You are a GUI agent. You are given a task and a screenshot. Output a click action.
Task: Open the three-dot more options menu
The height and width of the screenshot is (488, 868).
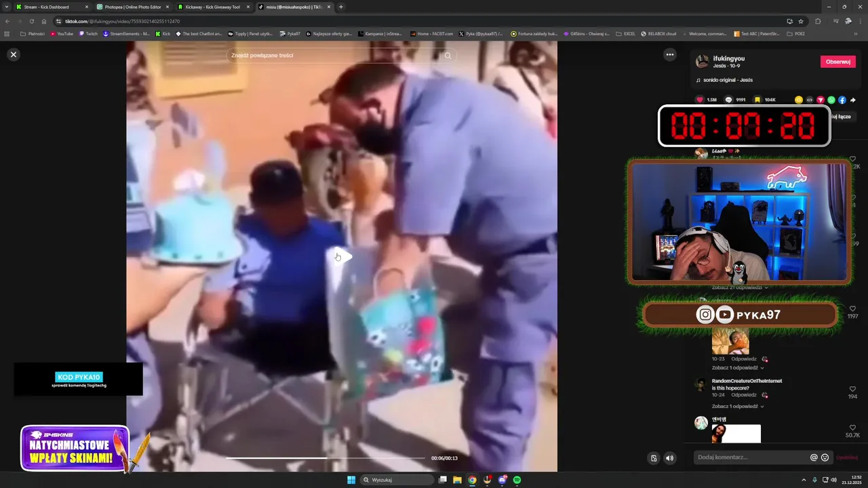pyautogui.click(x=670, y=54)
